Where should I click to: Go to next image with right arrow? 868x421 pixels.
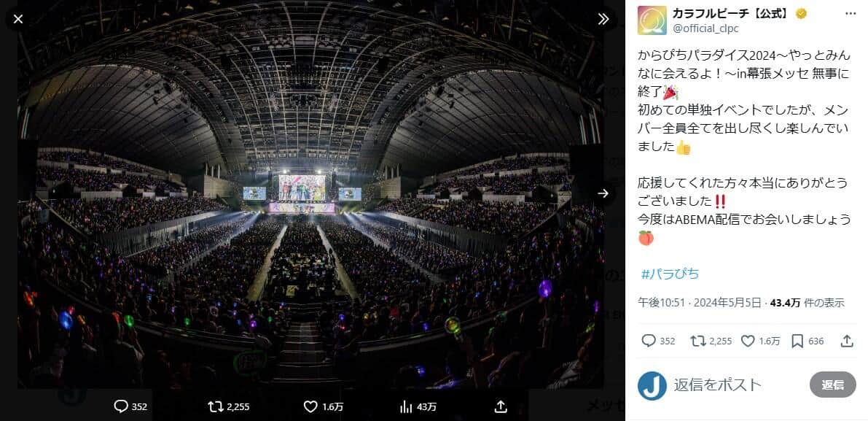point(603,193)
